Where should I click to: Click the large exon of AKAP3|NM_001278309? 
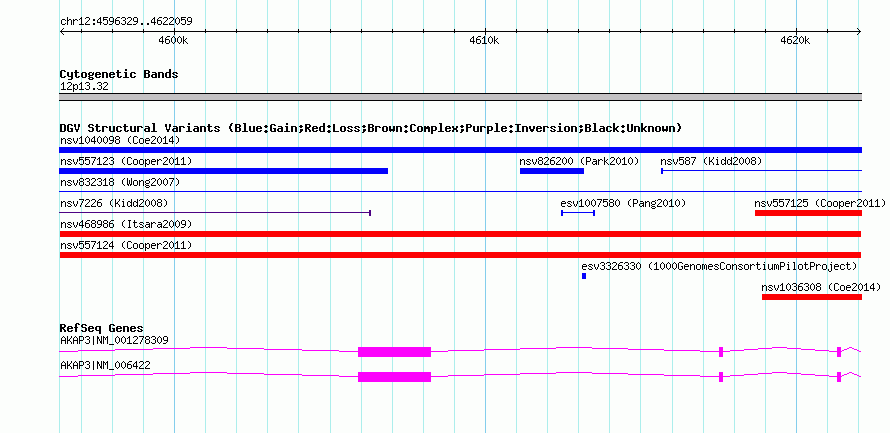[x=394, y=352]
